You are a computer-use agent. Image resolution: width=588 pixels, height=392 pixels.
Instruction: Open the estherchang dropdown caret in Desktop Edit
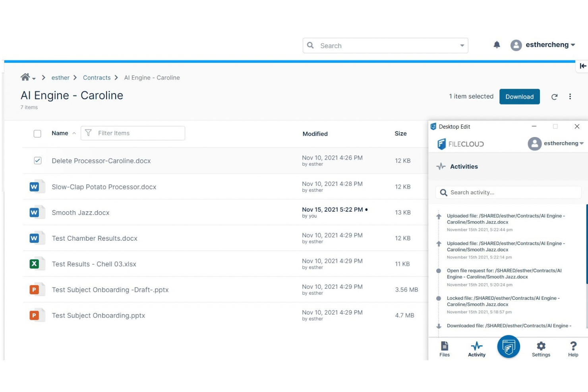(x=582, y=143)
